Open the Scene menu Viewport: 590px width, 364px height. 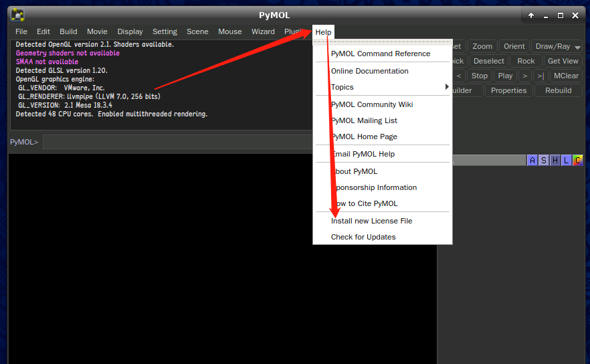click(197, 31)
